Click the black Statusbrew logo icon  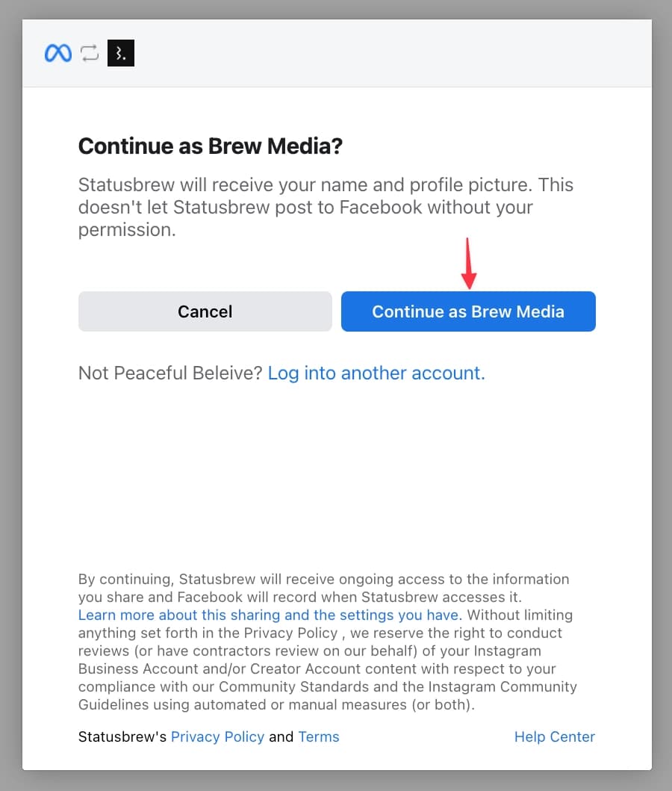121,53
